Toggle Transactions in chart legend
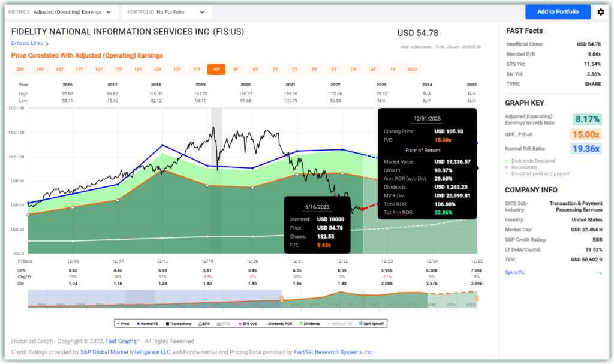 tap(179, 324)
